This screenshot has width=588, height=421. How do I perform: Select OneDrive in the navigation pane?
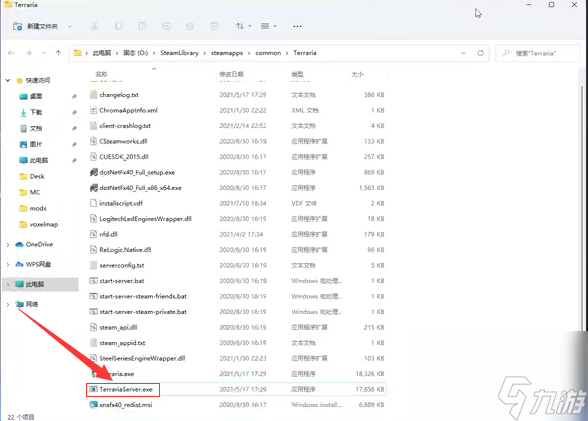[39, 244]
